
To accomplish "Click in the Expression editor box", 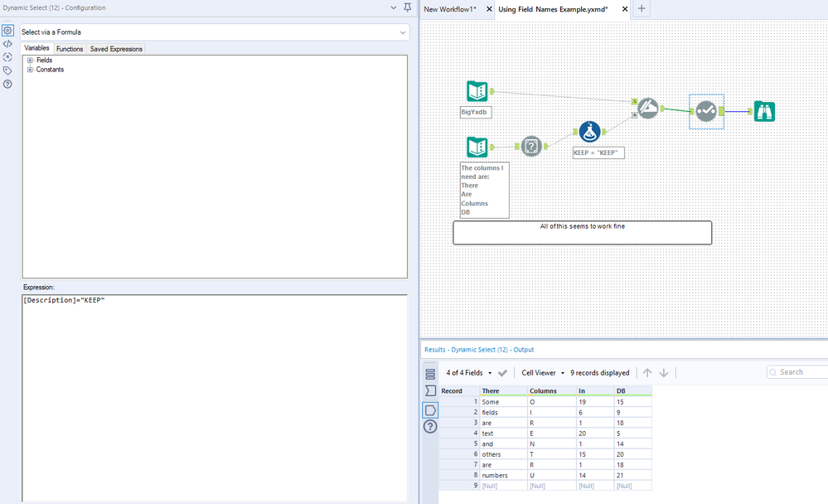I will click(215, 398).
